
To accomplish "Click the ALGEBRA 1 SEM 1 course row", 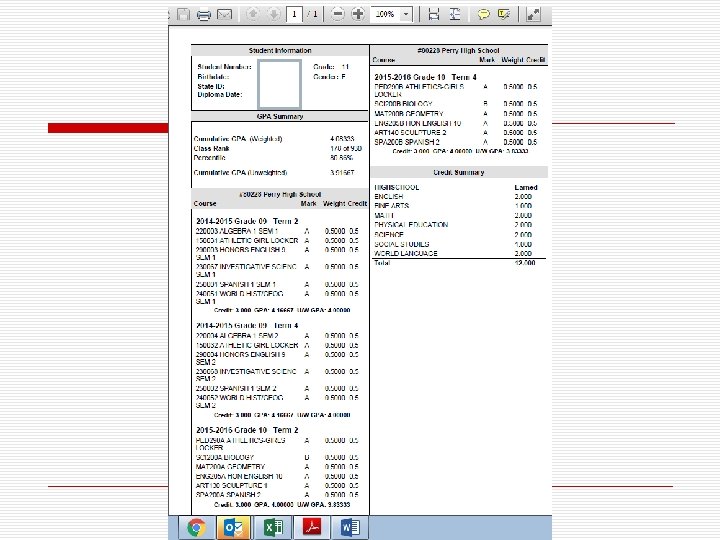I will 277,231.
